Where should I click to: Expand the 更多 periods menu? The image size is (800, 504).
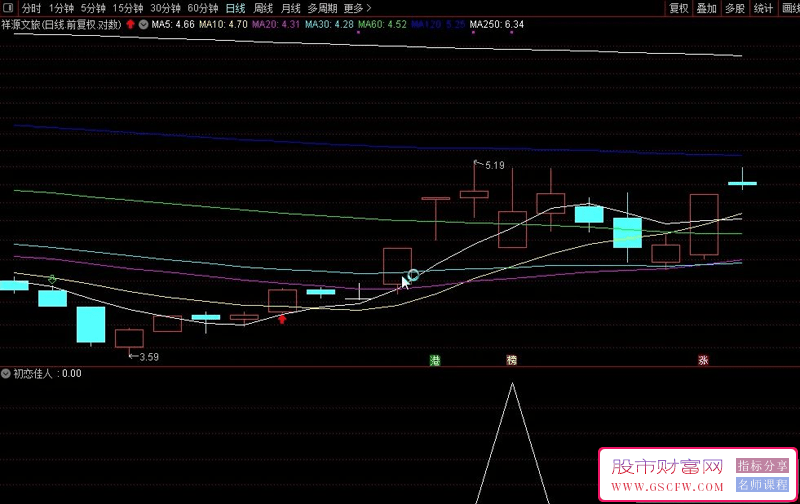[357, 8]
